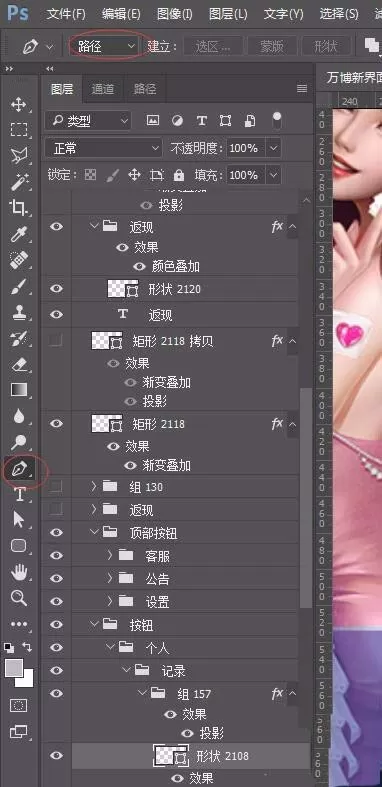This screenshot has height=787, width=382.
Task: Expand the 客服 folder
Action: click(x=110, y=555)
